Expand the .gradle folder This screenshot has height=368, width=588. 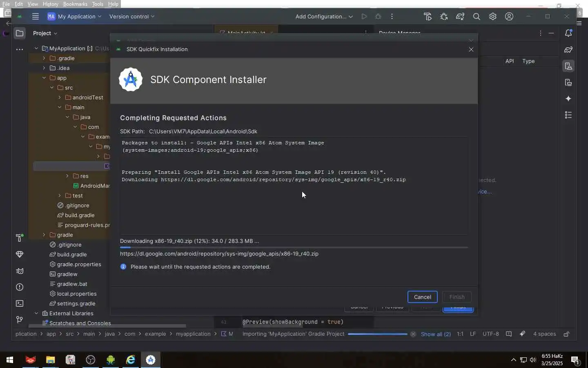coord(44,58)
